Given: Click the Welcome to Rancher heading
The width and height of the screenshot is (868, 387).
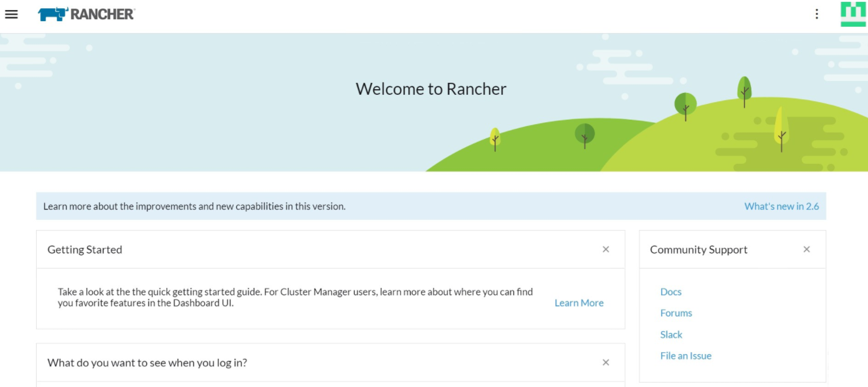Looking at the screenshot, I should pyautogui.click(x=431, y=88).
